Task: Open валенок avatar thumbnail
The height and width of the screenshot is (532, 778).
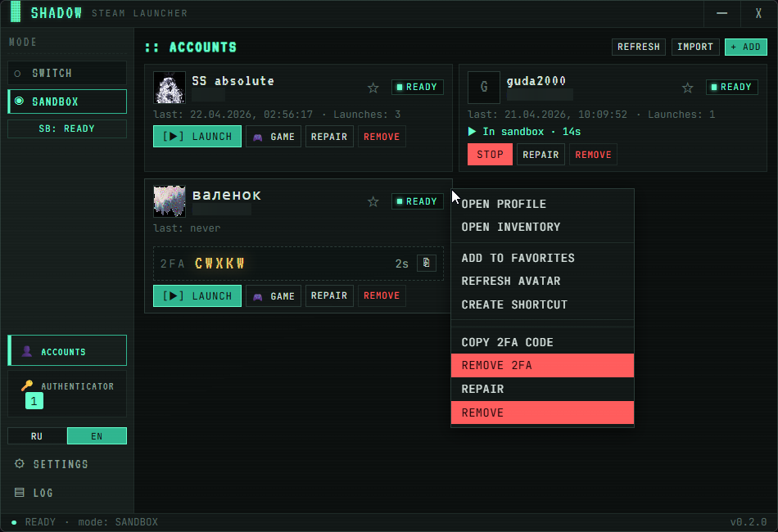Action: [x=170, y=201]
